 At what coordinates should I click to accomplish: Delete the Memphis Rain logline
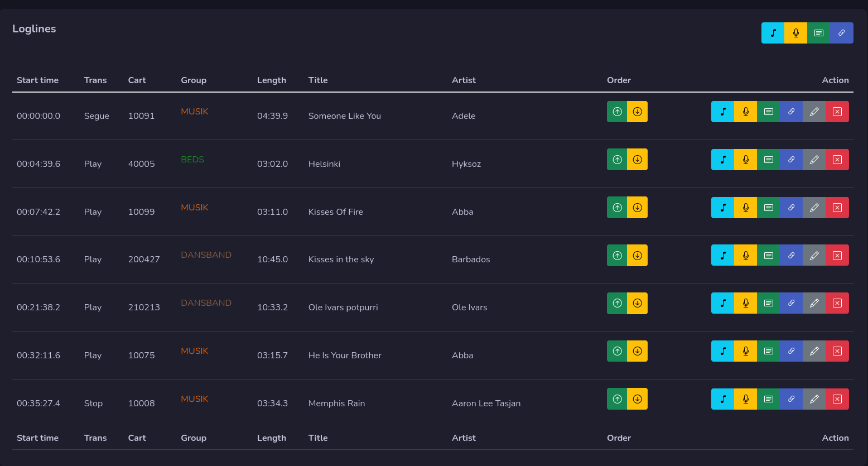[x=837, y=399]
